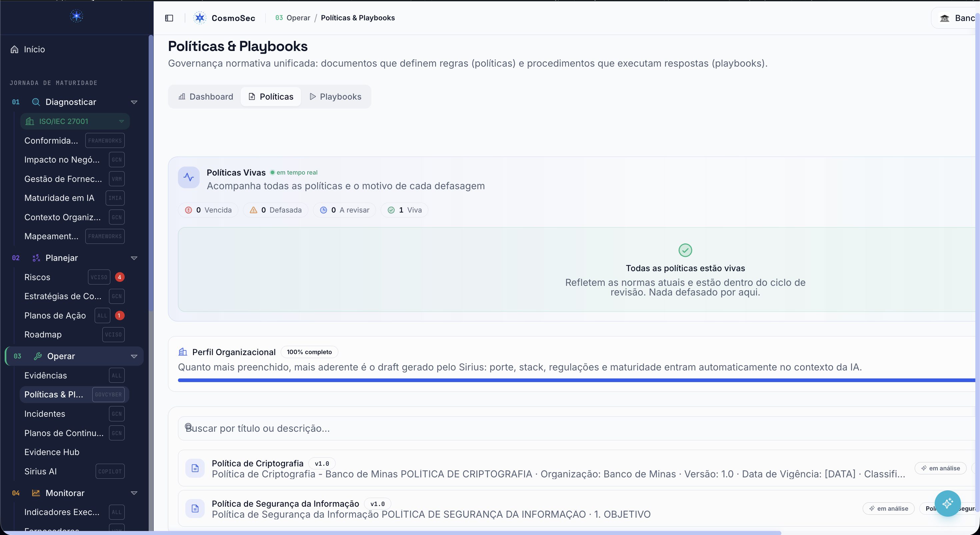Click the Operar wrench icon

pyautogui.click(x=38, y=356)
